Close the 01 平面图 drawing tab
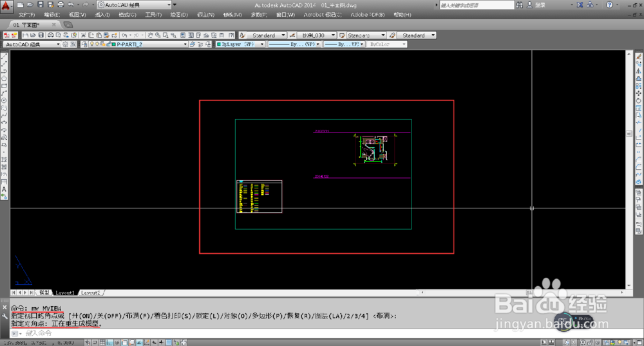The height and width of the screenshot is (346, 644). tap(53, 25)
